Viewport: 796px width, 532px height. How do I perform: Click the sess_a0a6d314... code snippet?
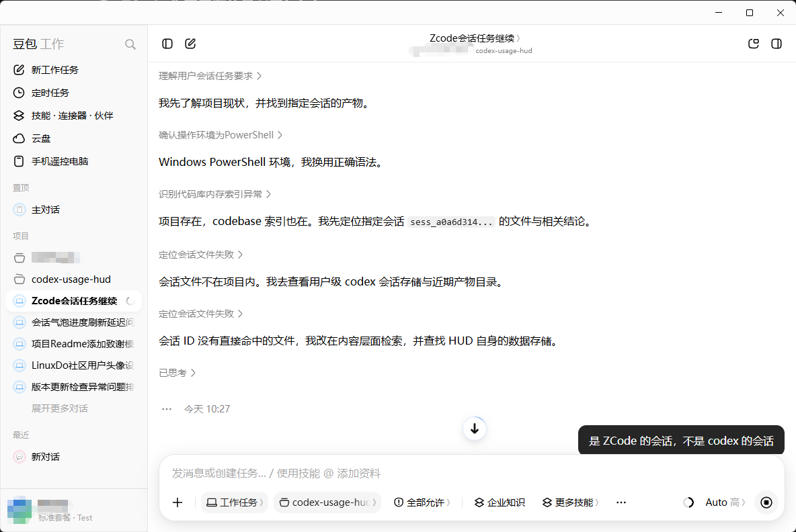[x=451, y=222]
